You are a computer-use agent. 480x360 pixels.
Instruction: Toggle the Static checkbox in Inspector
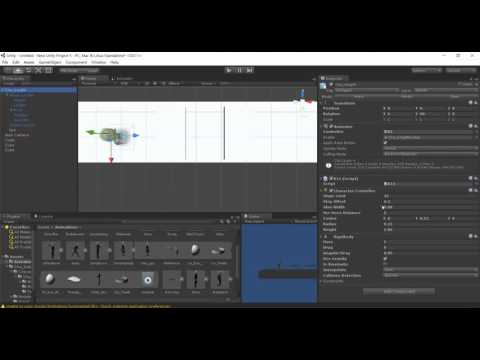460,84
